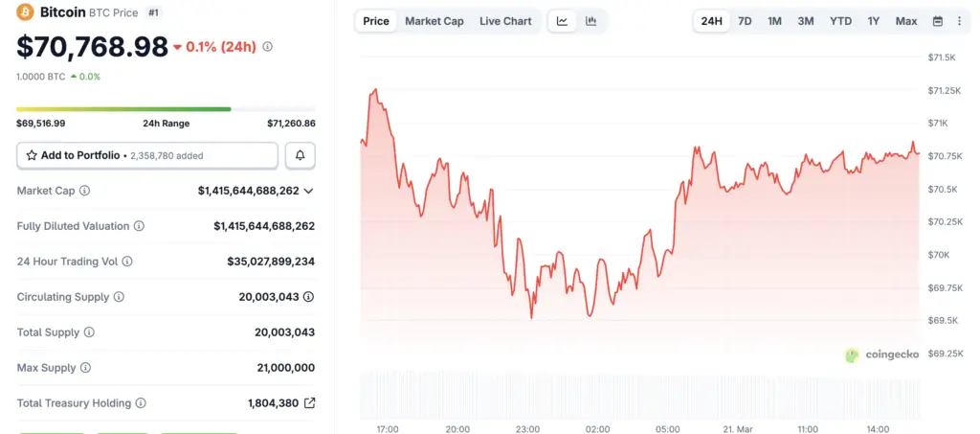This screenshot has height=434, width=980.
Task: Switch to the Live Chart tab
Action: 505,21
